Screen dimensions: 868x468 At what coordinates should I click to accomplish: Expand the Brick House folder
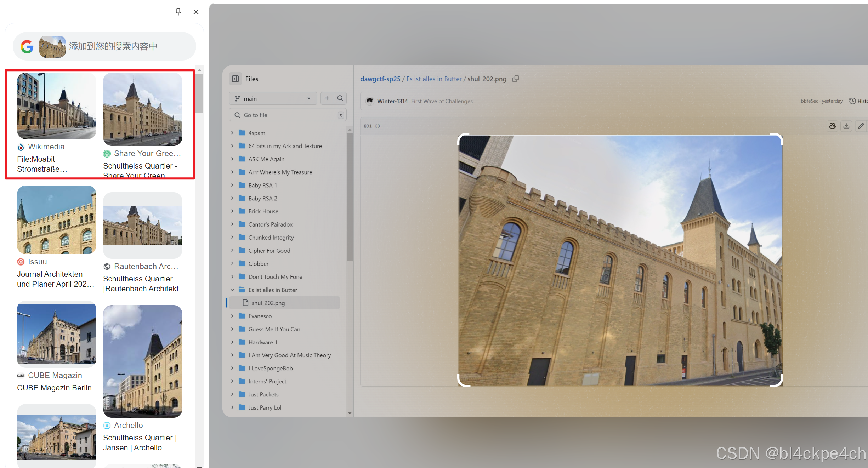(x=232, y=211)
